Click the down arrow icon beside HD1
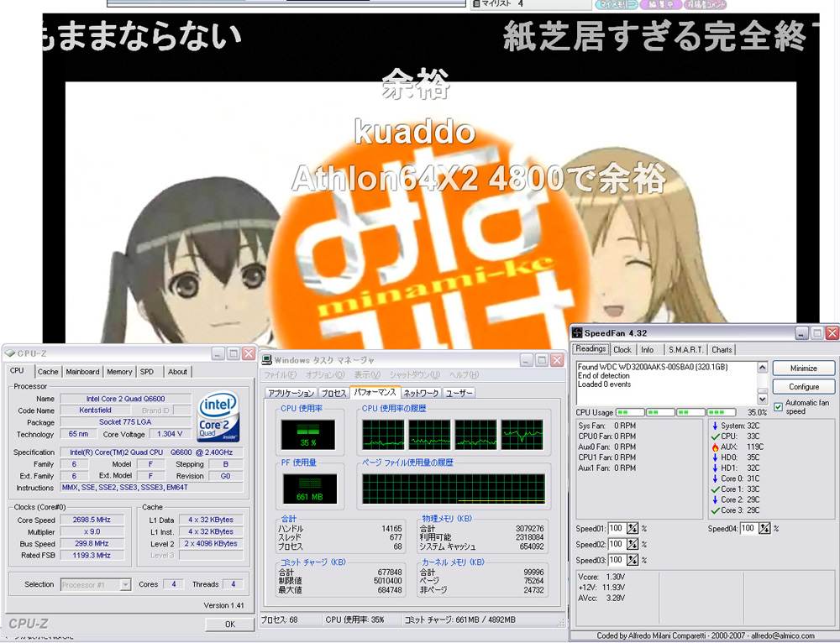 coord(715,468)
